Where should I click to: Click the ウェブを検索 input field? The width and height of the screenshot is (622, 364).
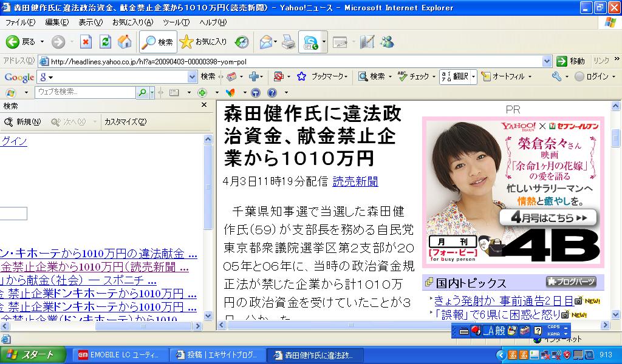tap(85, 92)
